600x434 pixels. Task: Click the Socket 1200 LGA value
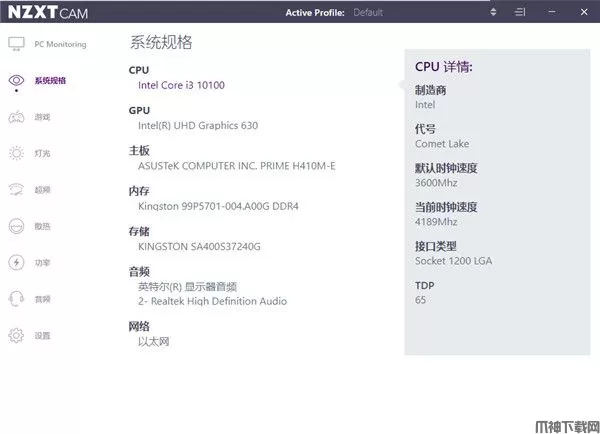pos(453,261)
